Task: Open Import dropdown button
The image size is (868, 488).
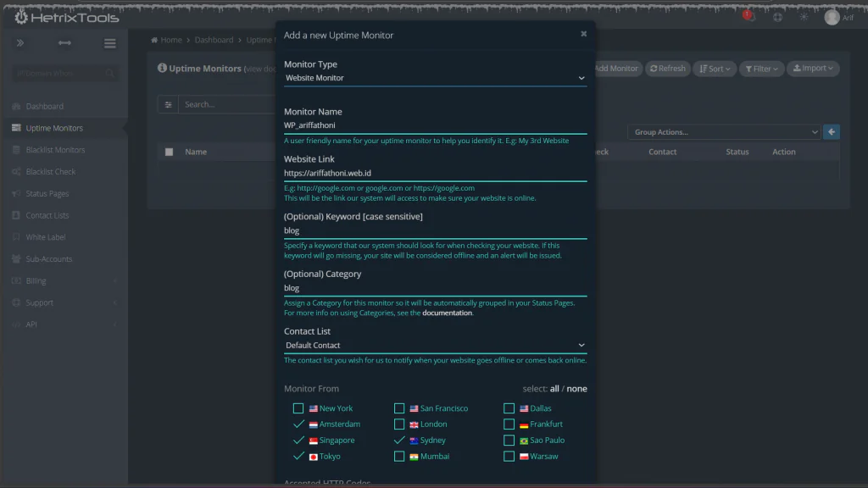Action: [x=813, y=68]
